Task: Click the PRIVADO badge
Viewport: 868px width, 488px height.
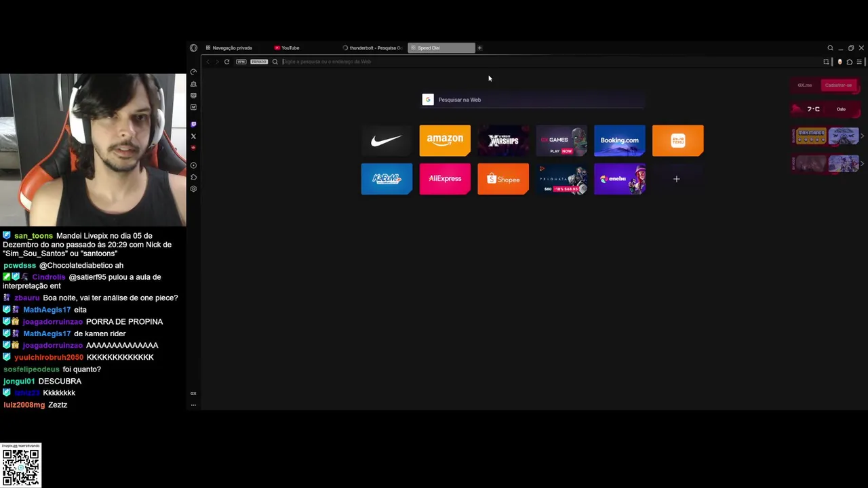Action: (x=259, y=62)
